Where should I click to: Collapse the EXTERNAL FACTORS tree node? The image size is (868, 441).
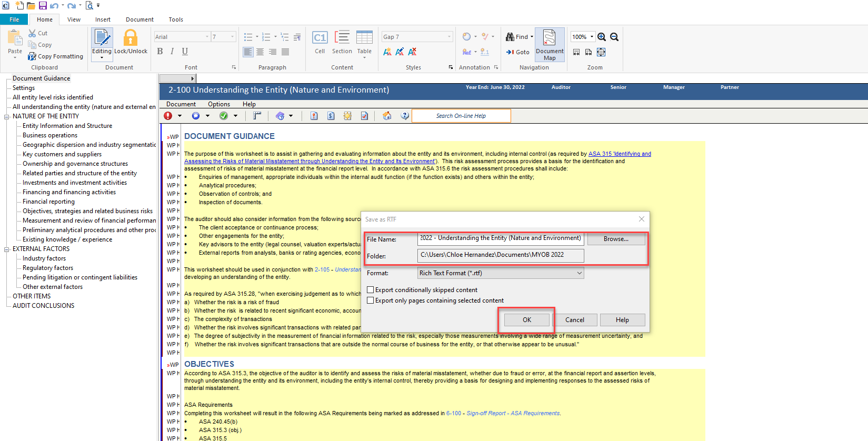tap(7, 249)
